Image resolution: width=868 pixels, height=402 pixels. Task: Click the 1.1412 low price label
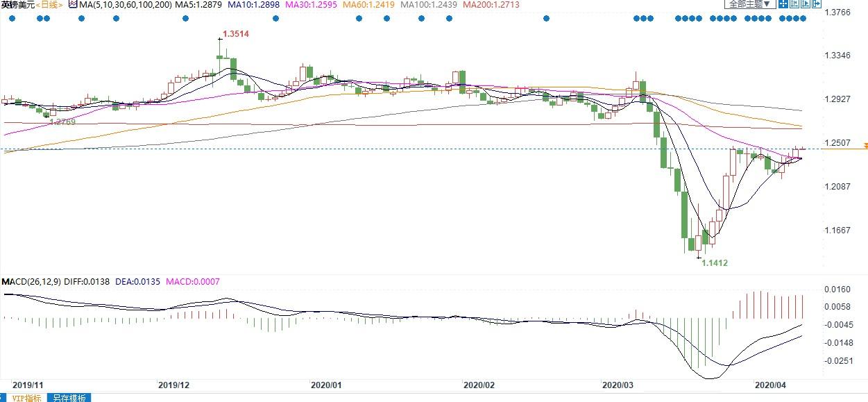coord(714,263)
